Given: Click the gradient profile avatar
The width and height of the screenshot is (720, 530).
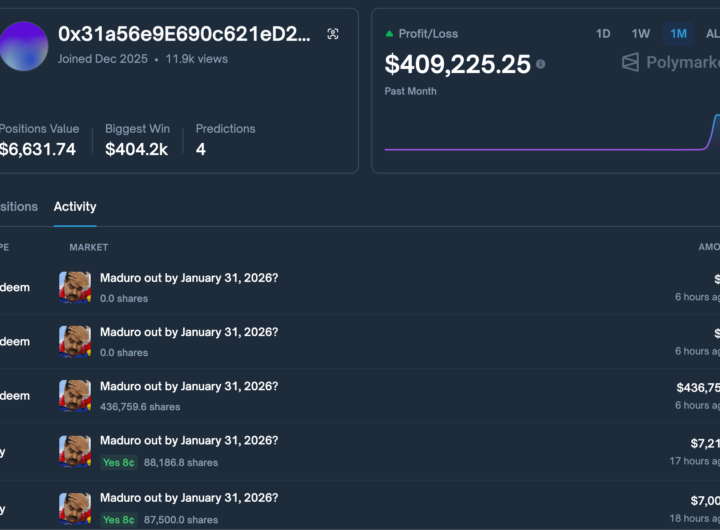Looking at the screenshot, I should click(23, 46).
